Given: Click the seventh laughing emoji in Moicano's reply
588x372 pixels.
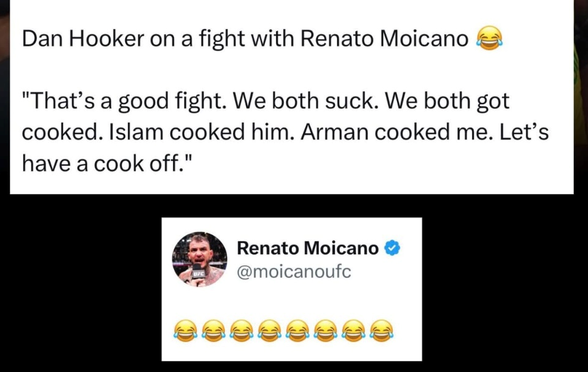Looking at the screenshot, I should tap(353, 331).
